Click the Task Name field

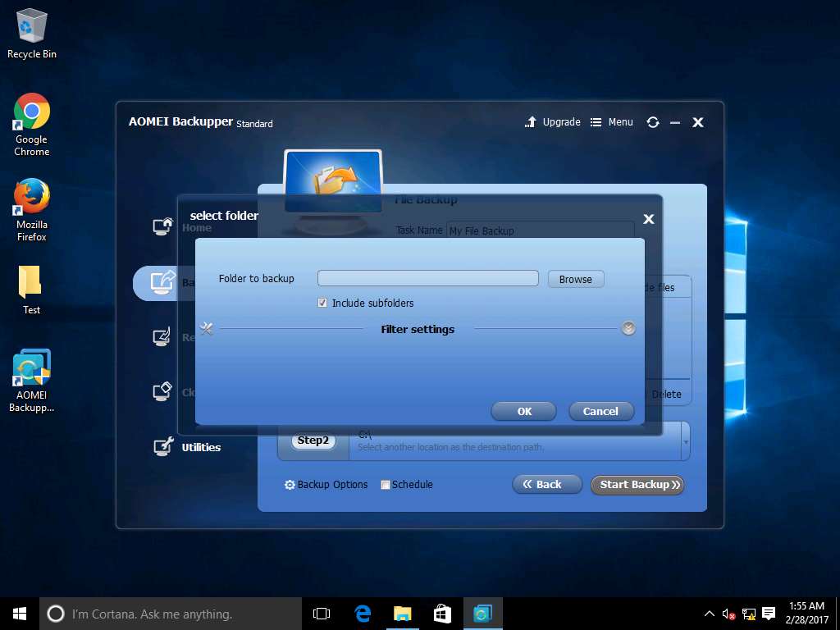(541, 231)
